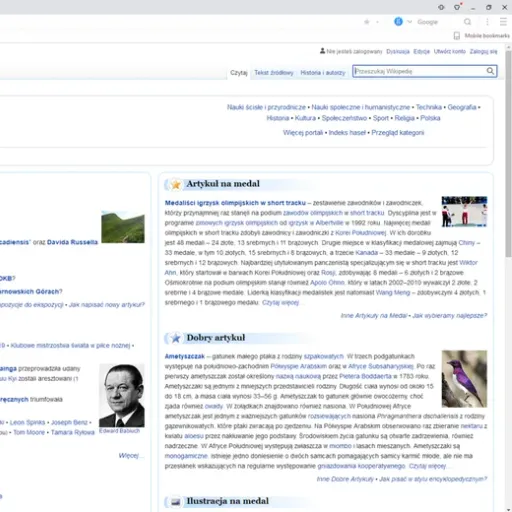The image size is (512, 512).
Task: Click the user icon beside Nie jesteś zalogowany
Action: (322, 51)
